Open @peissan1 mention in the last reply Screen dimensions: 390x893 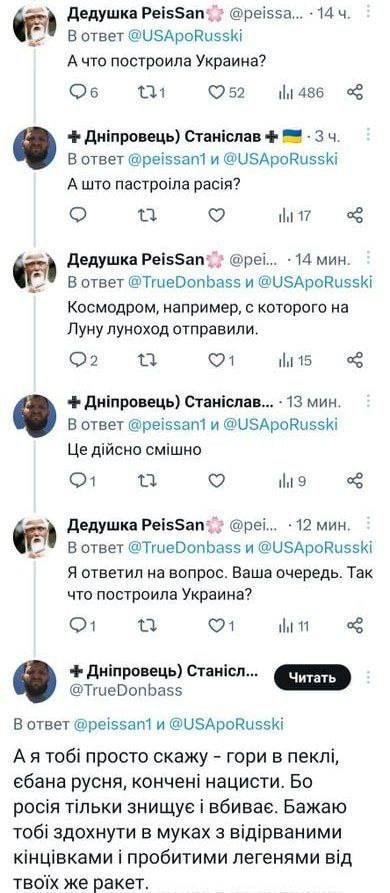click(x=112, y=724)
